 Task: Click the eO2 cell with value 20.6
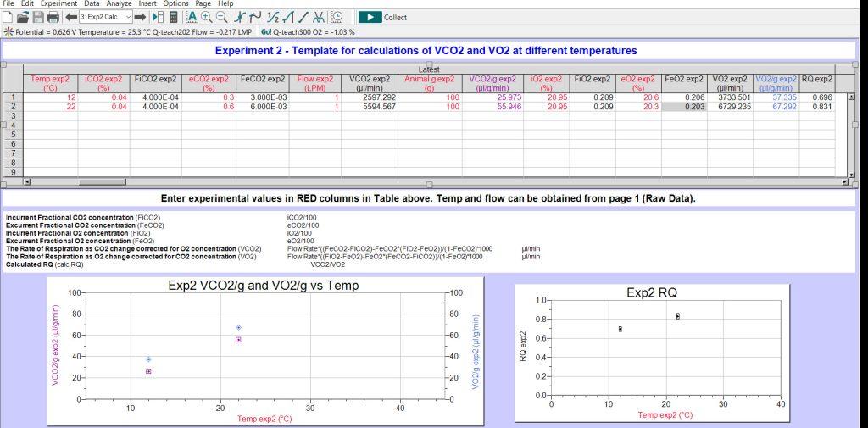pyautogui.click(x=638, y=97)
